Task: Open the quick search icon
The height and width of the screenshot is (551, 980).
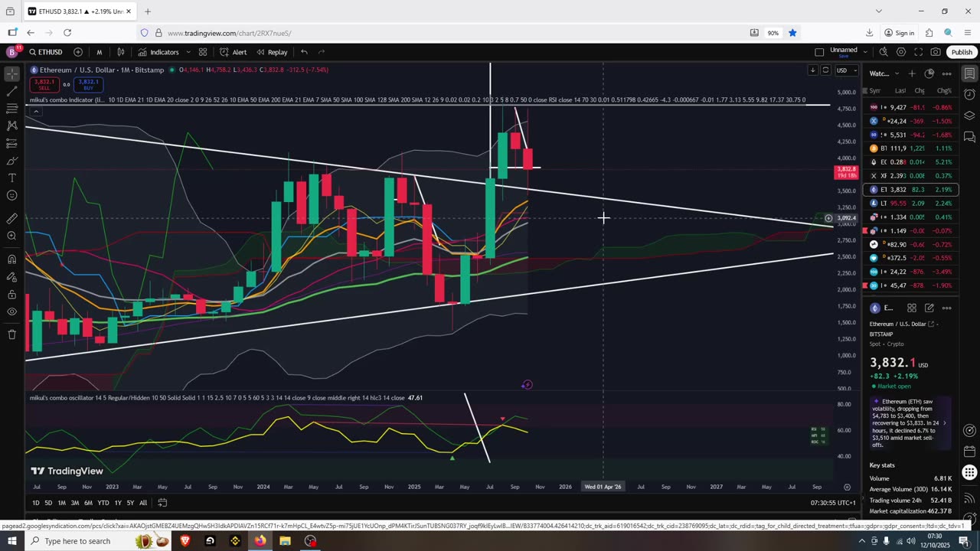Action: [884, 52]
